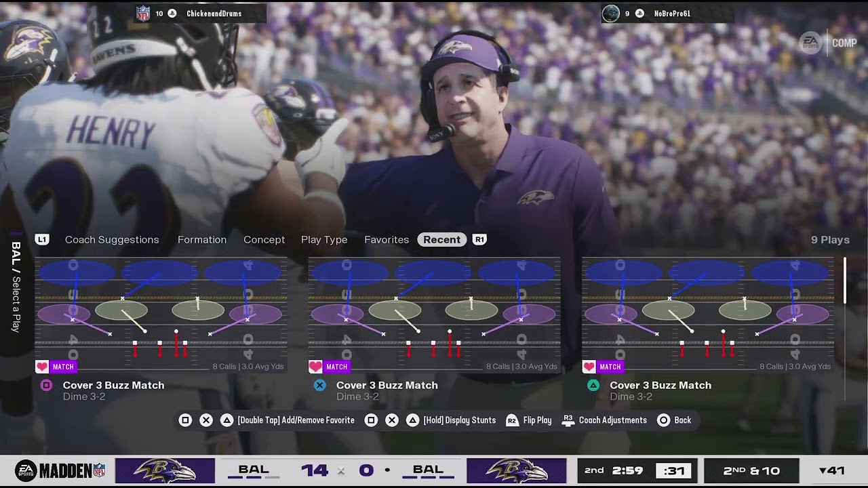
Task: Open the Coach Suggestions tab
Action: coord(112,239)
